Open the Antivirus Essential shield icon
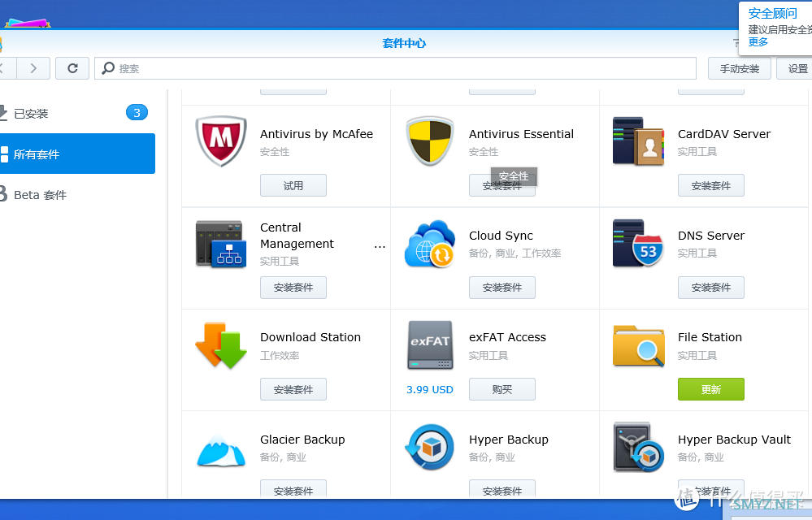The height and width of the screenshot is (520, 812). tap(430, 141)
